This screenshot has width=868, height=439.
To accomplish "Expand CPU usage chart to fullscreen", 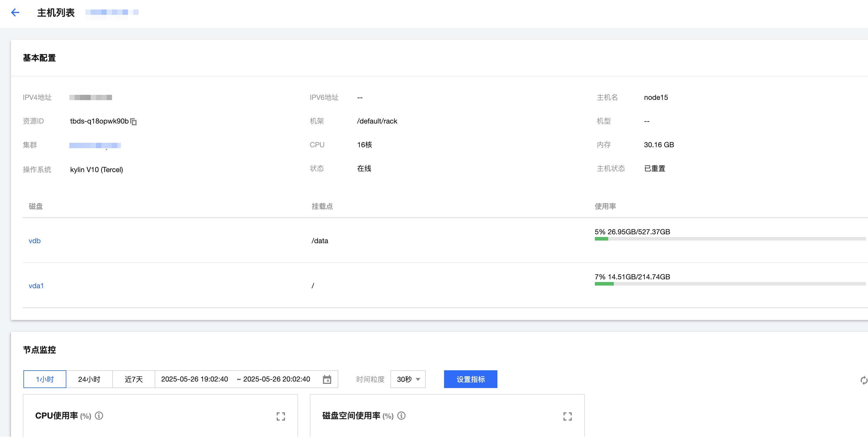I will pyautogui.click(x=281, y=416).
